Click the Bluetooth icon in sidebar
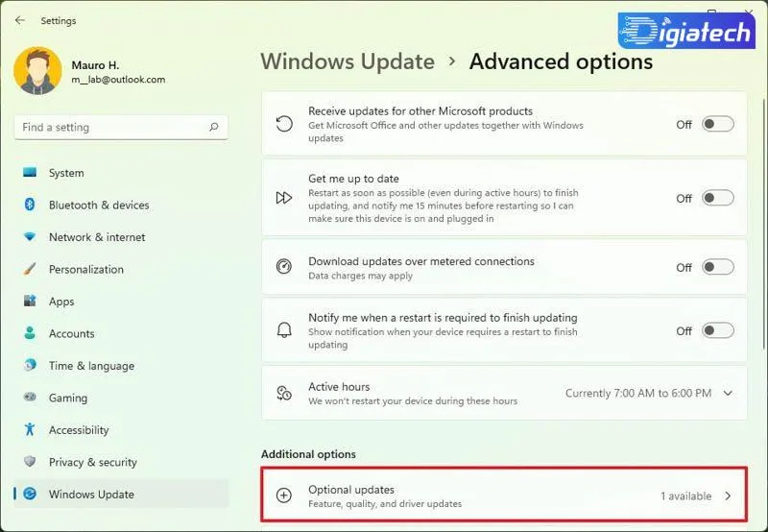Screen dimensions: 768x532 tap(30, 205)
